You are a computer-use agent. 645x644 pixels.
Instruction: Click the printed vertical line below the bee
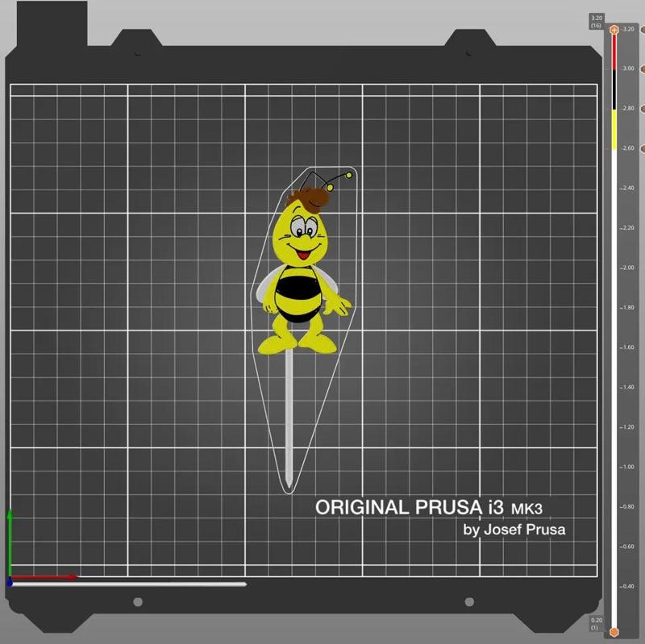pos(287,419)
